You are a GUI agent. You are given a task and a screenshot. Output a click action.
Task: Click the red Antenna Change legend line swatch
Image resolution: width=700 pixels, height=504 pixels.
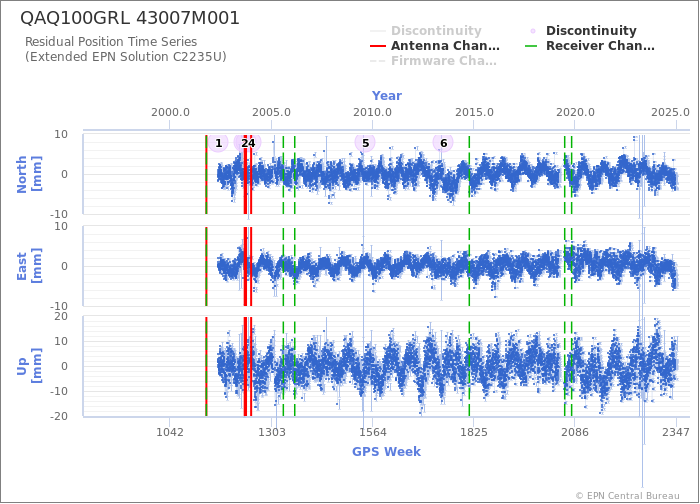[x=378, y=46]
